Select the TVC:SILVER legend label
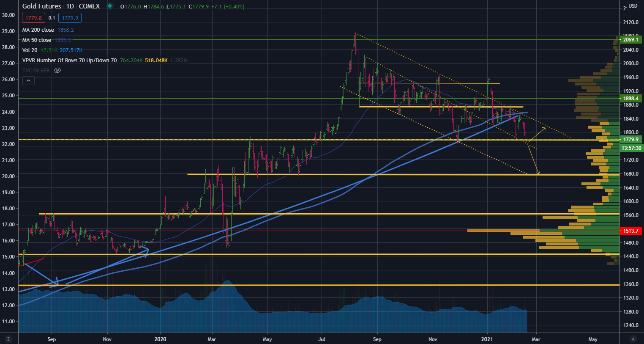 [36, 70]
